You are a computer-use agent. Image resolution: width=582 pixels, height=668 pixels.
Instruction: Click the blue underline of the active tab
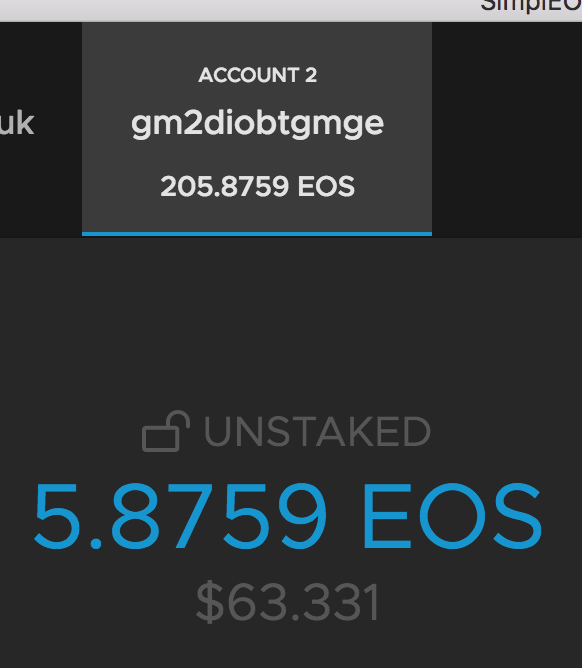point(257,233)
